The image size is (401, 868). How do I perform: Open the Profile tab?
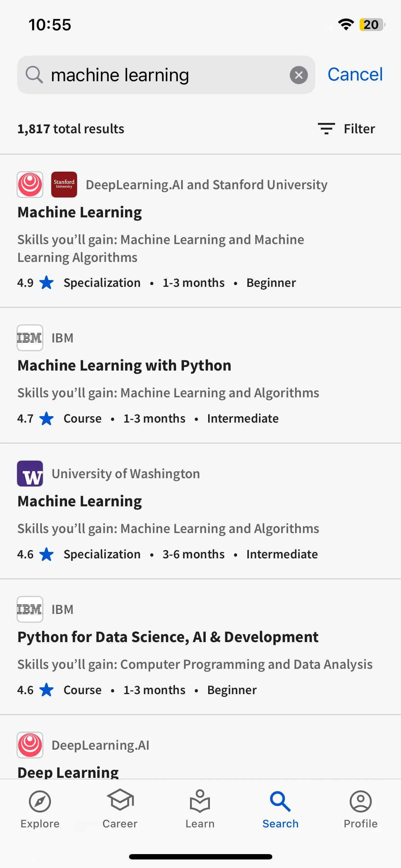click(x=360, y=809)
